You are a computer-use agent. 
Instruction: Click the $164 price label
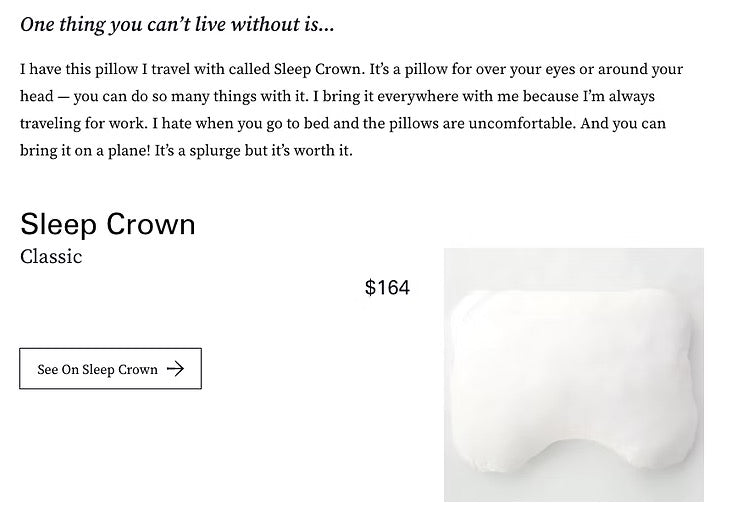point(387,288)
